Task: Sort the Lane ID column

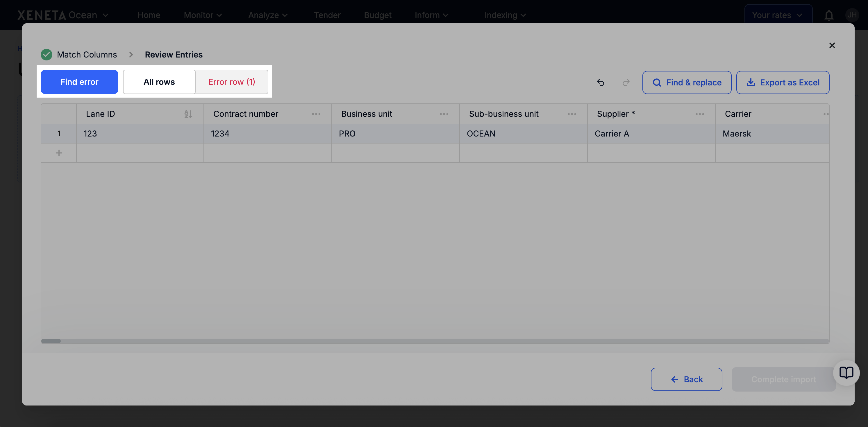Action: coord(188,114)
